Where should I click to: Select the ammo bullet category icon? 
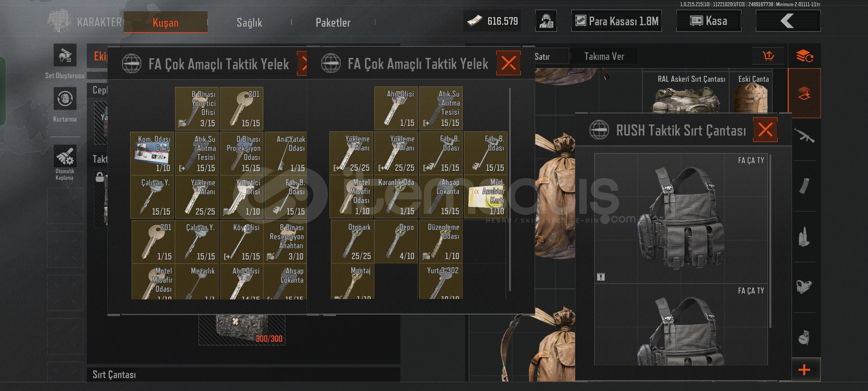[804, 237]
